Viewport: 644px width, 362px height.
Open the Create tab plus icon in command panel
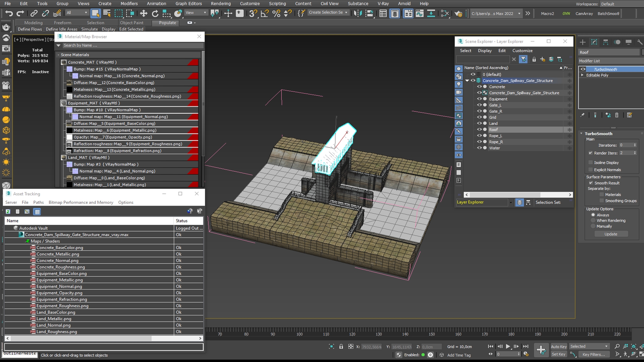click(x=583, y=42)
